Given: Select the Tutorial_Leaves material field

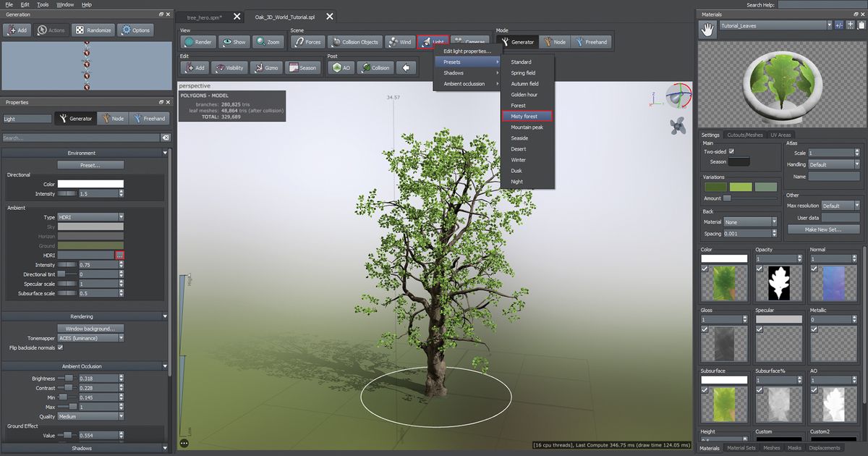Looking at the screenshot, I should tap(775, 24).
